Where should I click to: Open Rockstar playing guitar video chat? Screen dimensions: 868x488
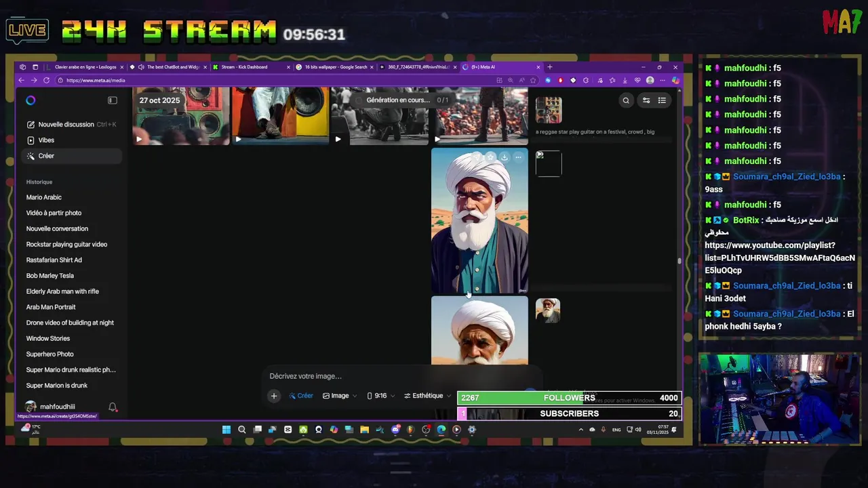coord(66,244)
